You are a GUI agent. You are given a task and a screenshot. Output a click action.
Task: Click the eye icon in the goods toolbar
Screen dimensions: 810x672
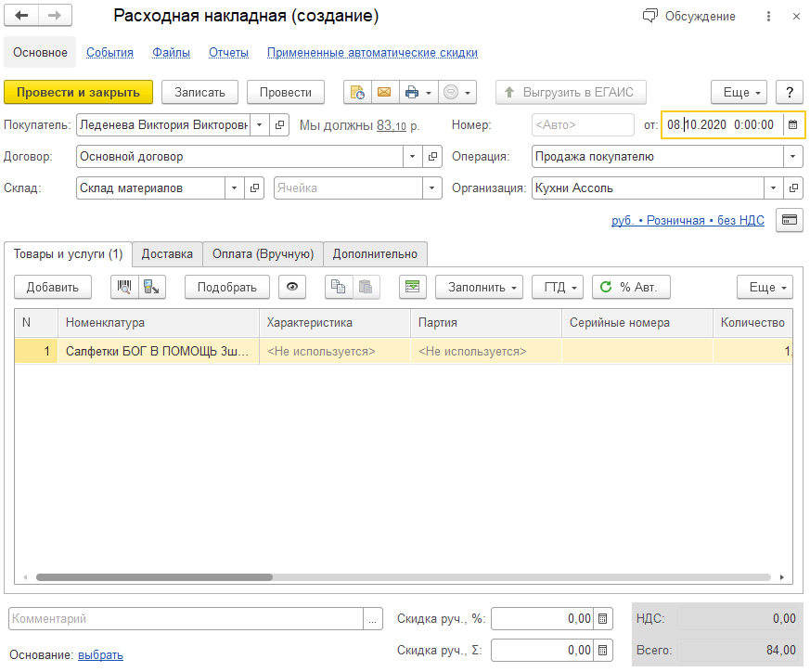[292, 287]
